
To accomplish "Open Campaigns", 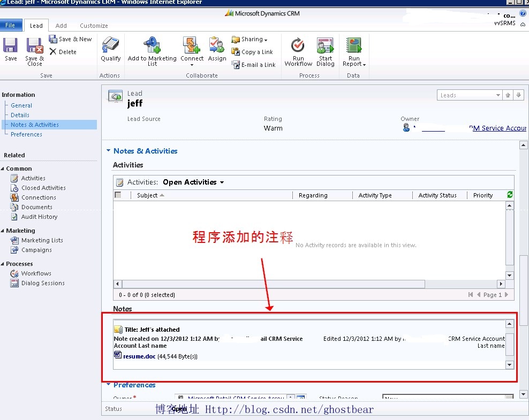I will click(32, 250).
